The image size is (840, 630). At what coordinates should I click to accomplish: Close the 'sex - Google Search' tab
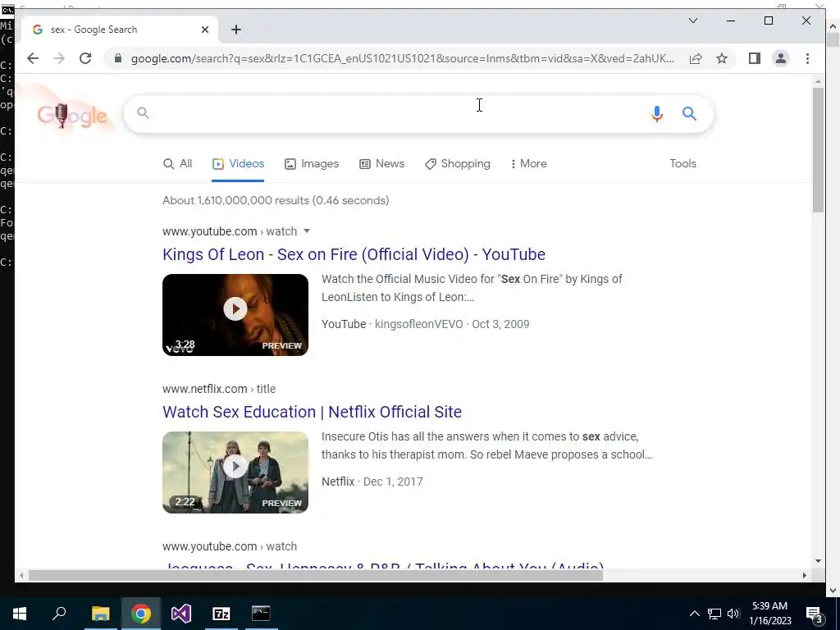point(204,30)
